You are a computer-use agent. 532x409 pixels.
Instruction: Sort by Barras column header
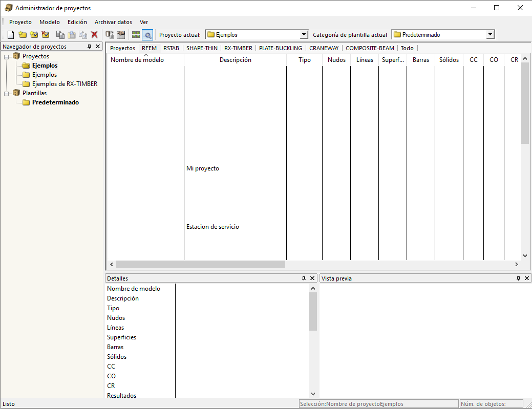(x=421, y=60)
